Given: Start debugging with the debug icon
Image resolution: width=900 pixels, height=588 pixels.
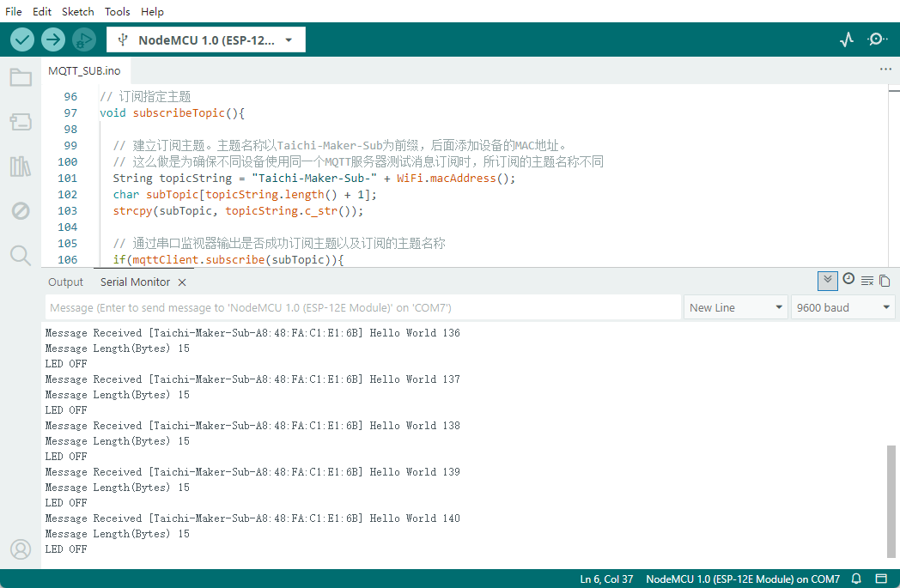Looking at the screenshot, I should (83, 39).
